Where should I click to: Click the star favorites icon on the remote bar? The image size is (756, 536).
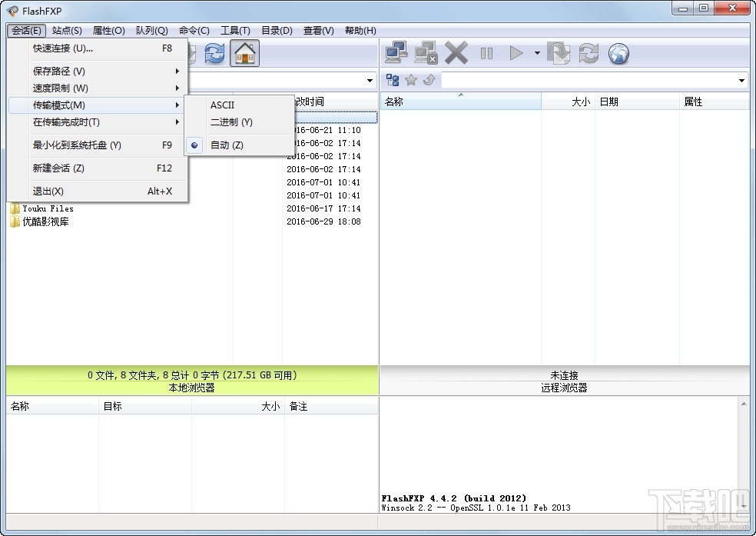pyautogui.click(x=411, y=79)
